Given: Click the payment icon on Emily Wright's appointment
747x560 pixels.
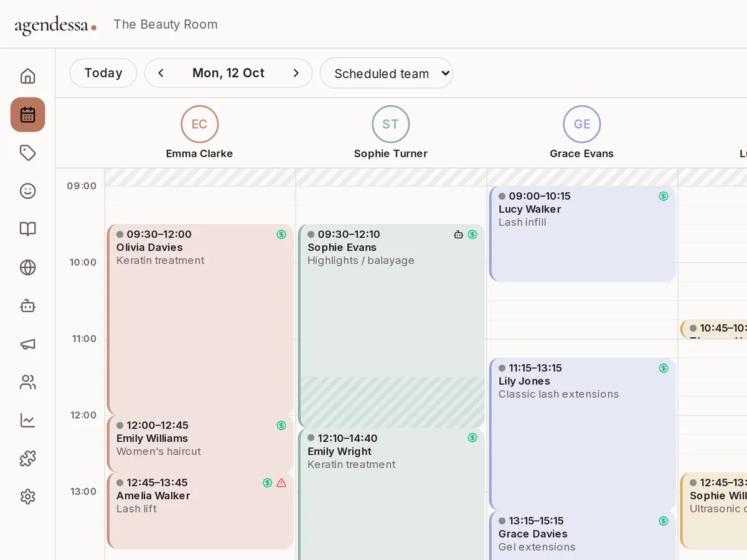Looking at the screenshot, I should point(472,438).
